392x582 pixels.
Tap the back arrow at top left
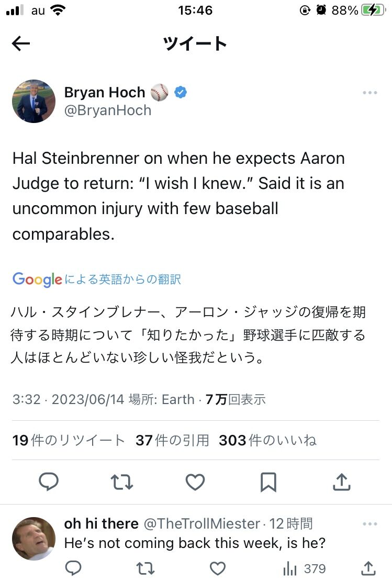tap(21, 44)
